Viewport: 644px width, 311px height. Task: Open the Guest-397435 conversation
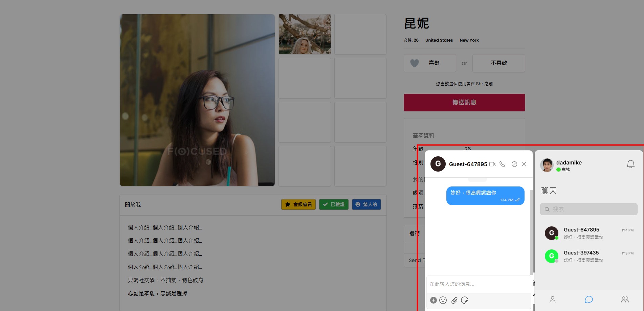tap(589, 256)
